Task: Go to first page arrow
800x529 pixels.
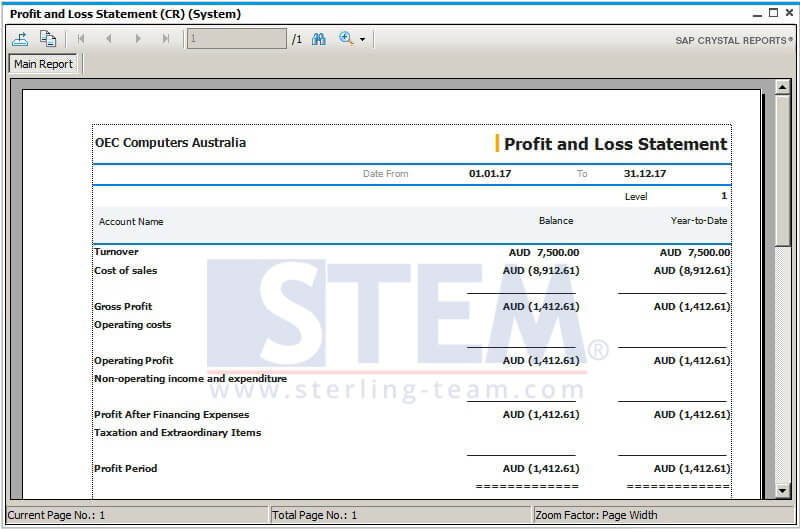Action: (x=81, y=39)
